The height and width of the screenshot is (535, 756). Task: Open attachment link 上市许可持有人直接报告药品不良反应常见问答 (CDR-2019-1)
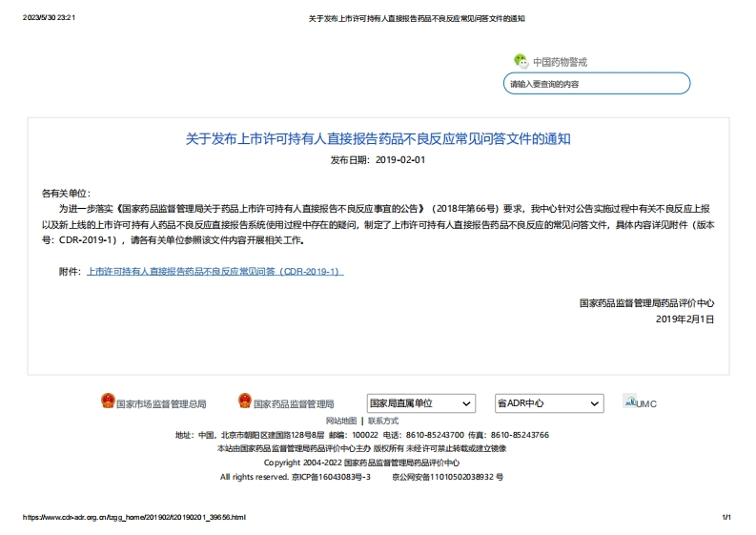(215, 272)
